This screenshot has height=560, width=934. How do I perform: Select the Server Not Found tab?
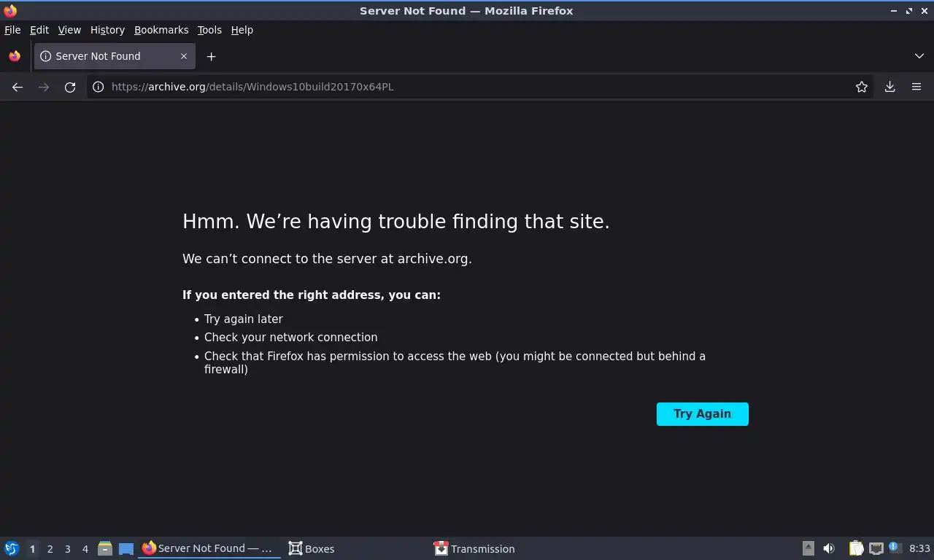114,56
